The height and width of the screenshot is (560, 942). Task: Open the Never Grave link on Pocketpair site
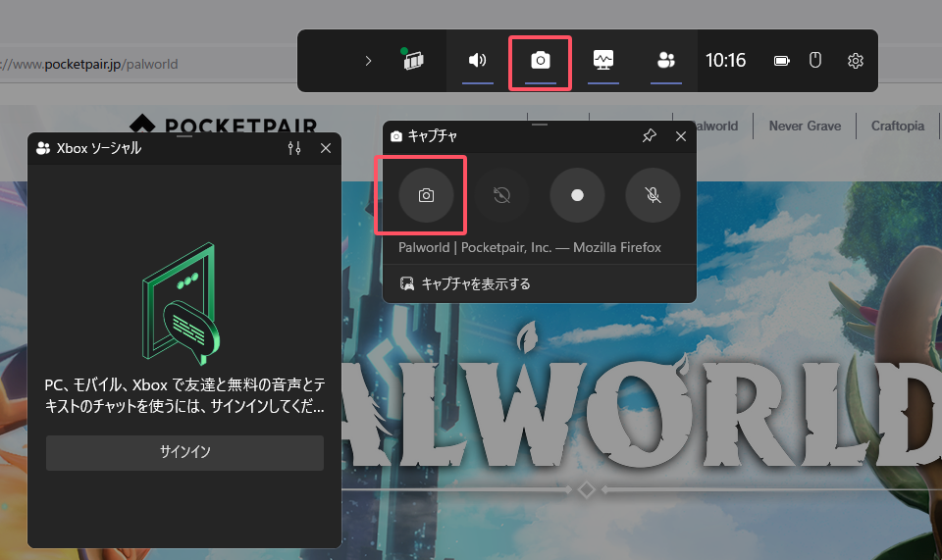(805, 127)
